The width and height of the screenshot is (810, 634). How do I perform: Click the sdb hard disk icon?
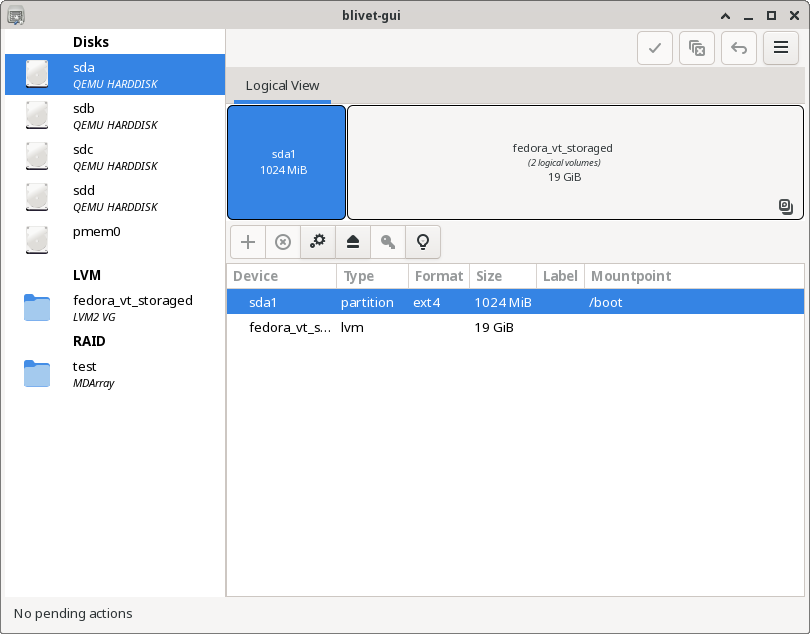tap(37, 115)
